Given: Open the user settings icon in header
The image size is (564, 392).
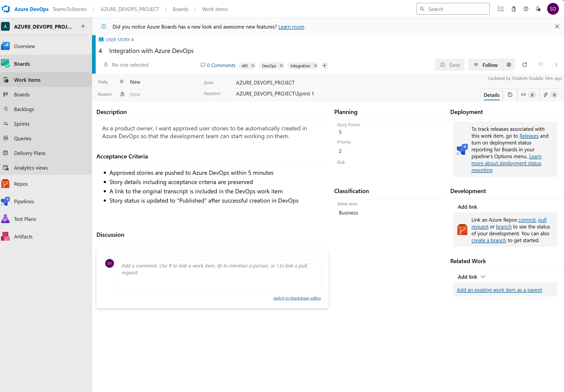Looking at the screenshot, I should 538,9.
